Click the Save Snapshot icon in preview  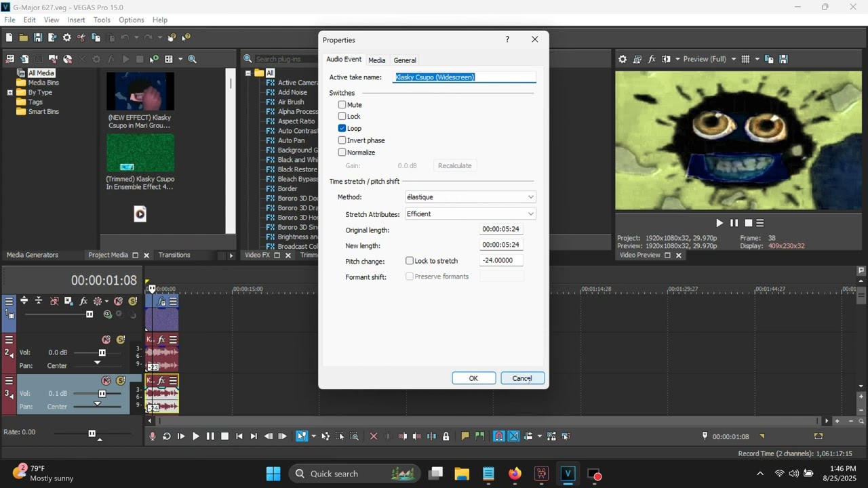783,59
